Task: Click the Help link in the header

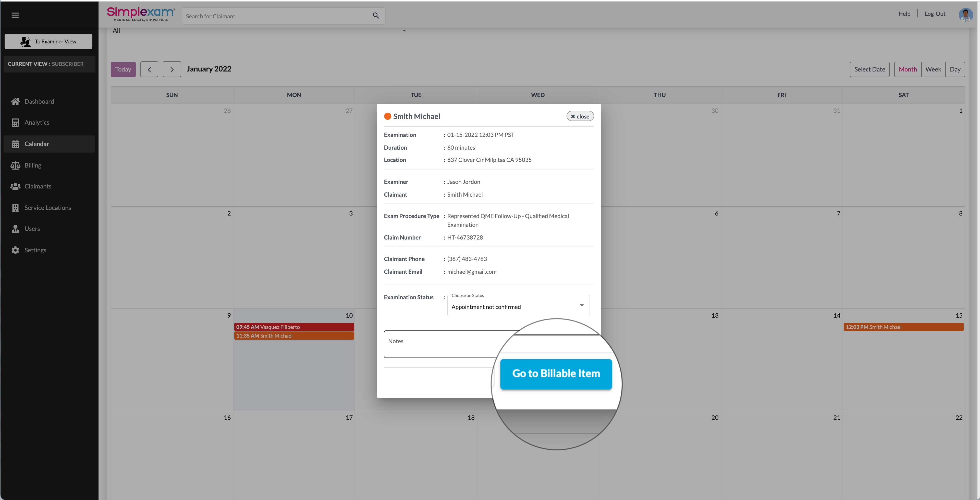Action: 904,14
